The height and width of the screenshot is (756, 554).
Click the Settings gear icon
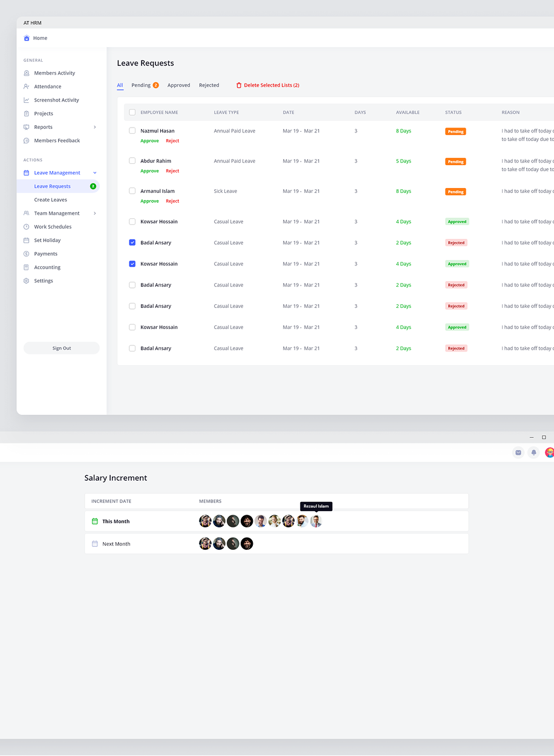pyautogui.click(x=27, y=281)
